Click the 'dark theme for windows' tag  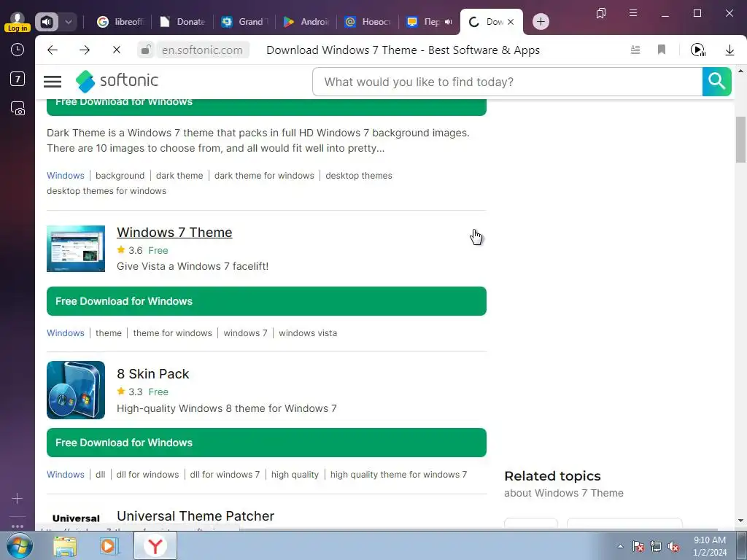click(x=264, y=176)
